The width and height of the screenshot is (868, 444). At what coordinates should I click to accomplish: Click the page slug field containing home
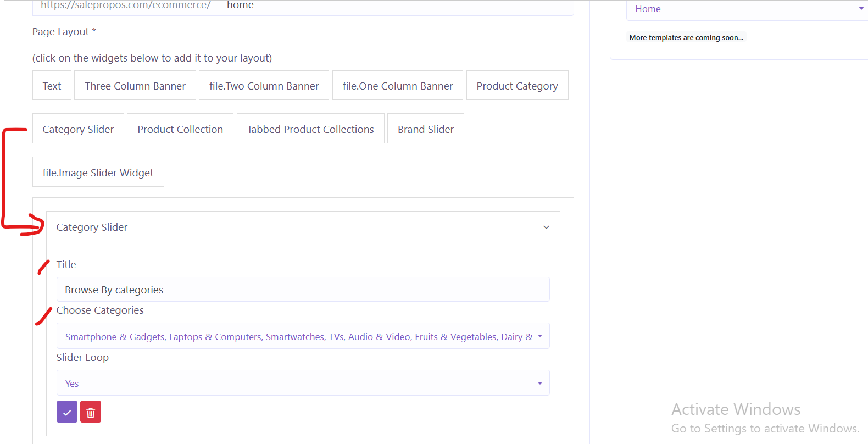(396, 6)
